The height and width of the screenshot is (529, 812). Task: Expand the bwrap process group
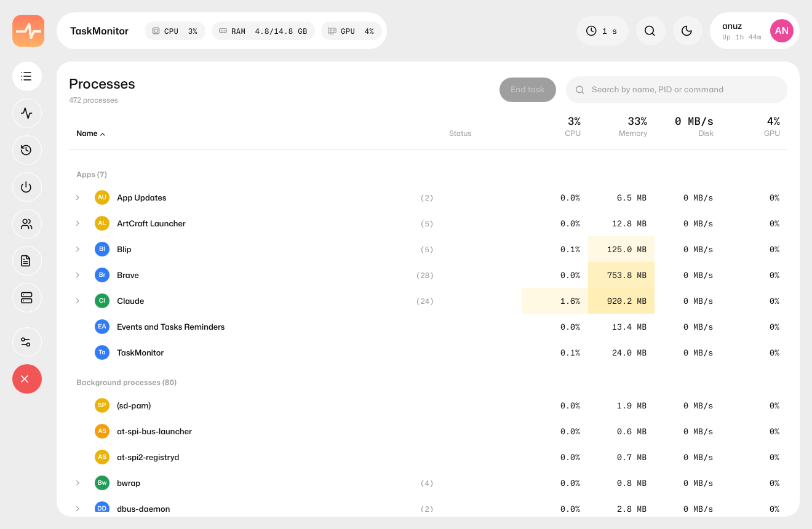[78, 483]
